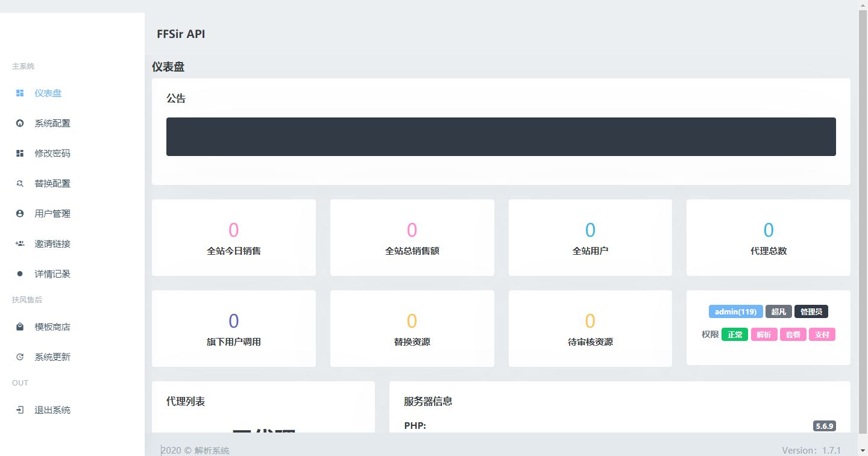The image size is (868, 456).
Task: Click the 详情记录 dot icon
Action: (x=19, y=273)
